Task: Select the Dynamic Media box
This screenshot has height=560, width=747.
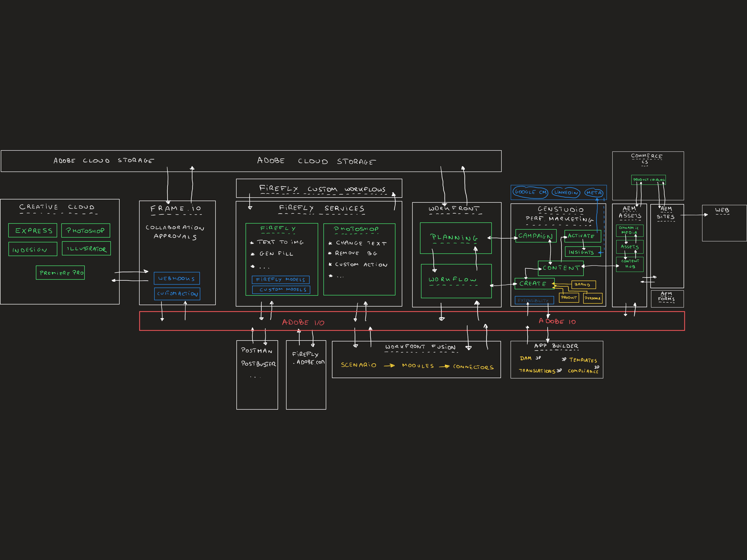Action: [x=629, y=230]
